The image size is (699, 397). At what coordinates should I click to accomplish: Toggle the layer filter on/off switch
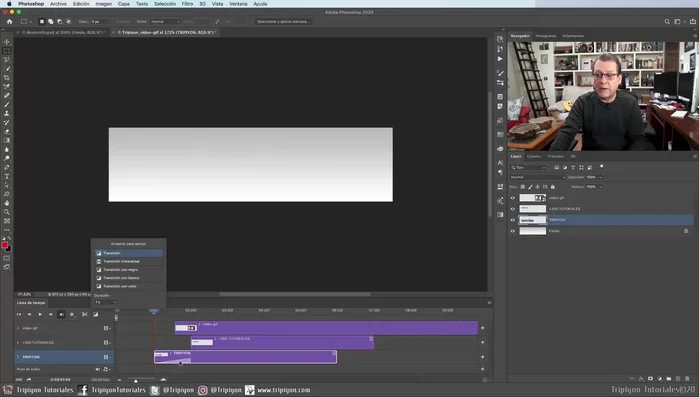click(601, 167)
